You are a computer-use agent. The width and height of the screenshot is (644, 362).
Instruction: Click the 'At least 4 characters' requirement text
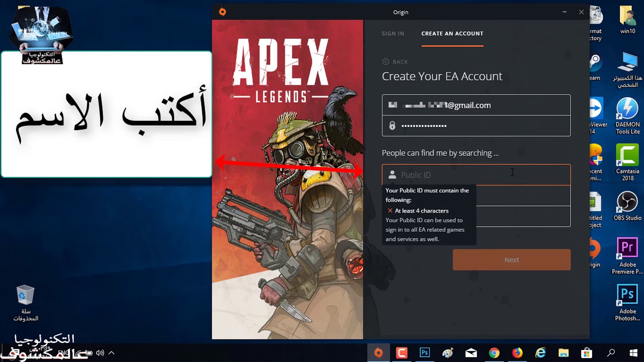pos(422,211)
